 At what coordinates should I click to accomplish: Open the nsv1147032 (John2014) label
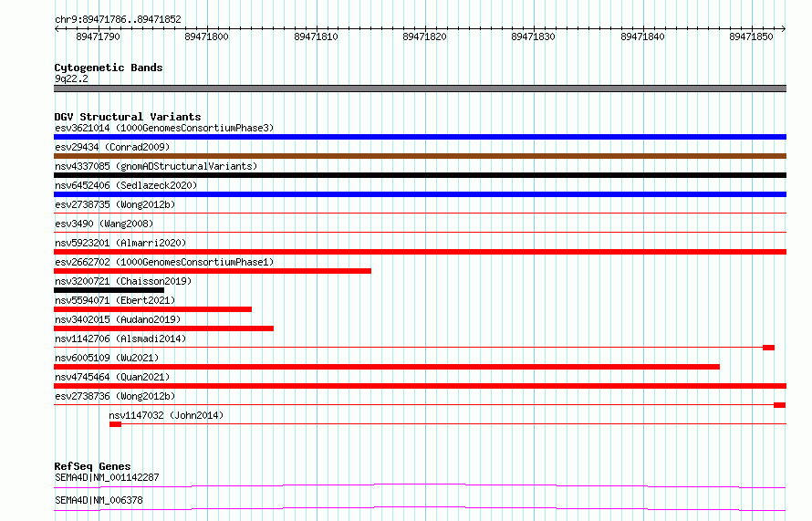point(166,415)
